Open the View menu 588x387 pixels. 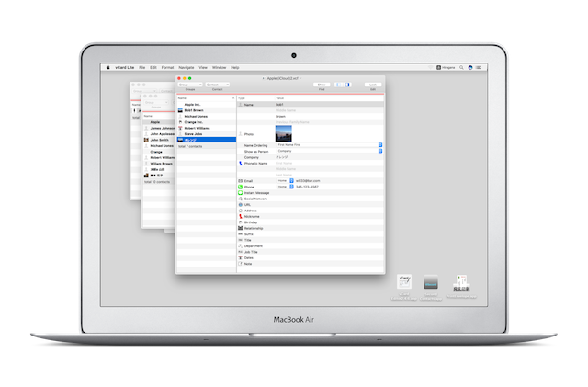203,68
